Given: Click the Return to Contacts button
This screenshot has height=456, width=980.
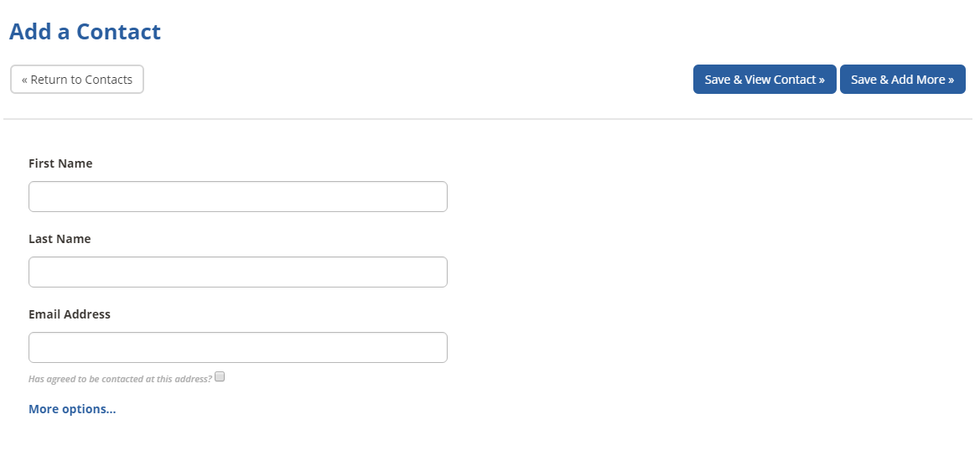Looking at the screenshot, I should 77,80.
